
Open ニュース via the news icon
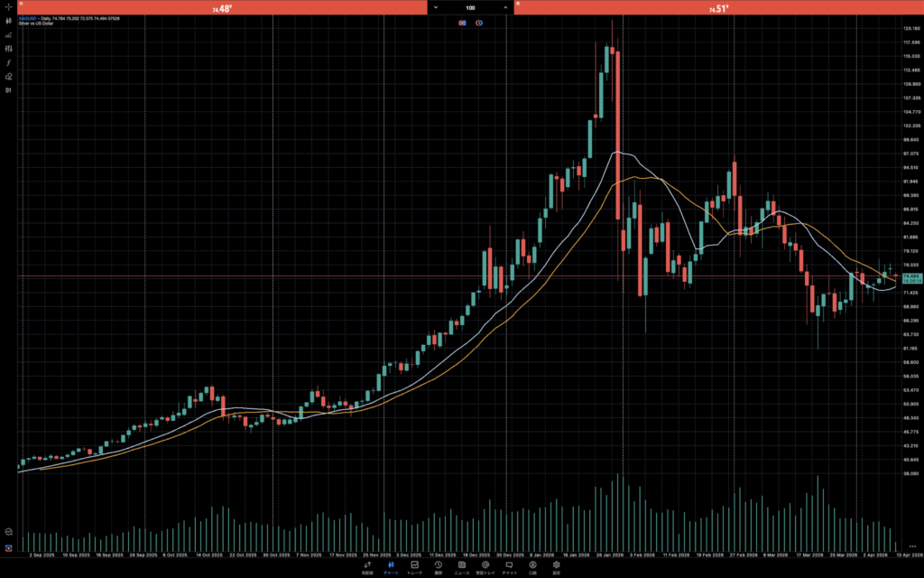point(463,567)
